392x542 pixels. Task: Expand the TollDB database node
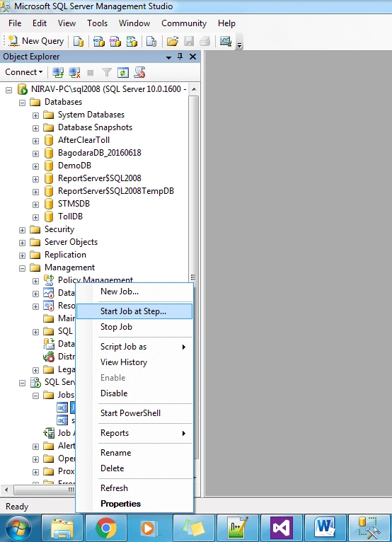coord(35,217)
